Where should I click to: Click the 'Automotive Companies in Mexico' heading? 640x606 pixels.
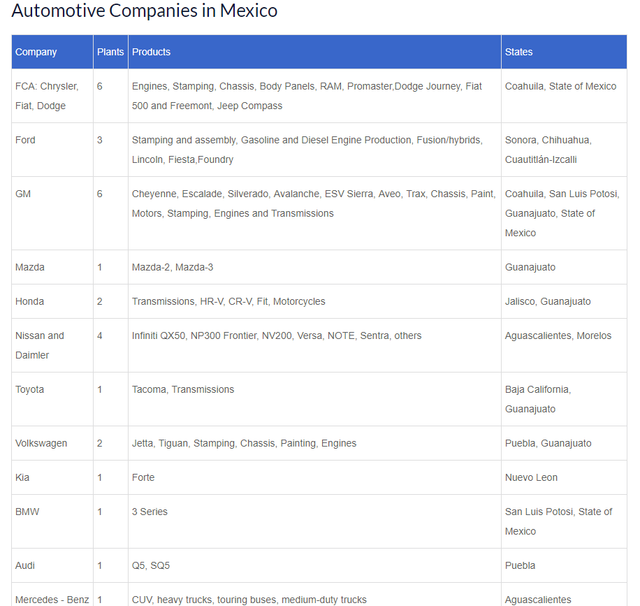[x=144, y=11]
